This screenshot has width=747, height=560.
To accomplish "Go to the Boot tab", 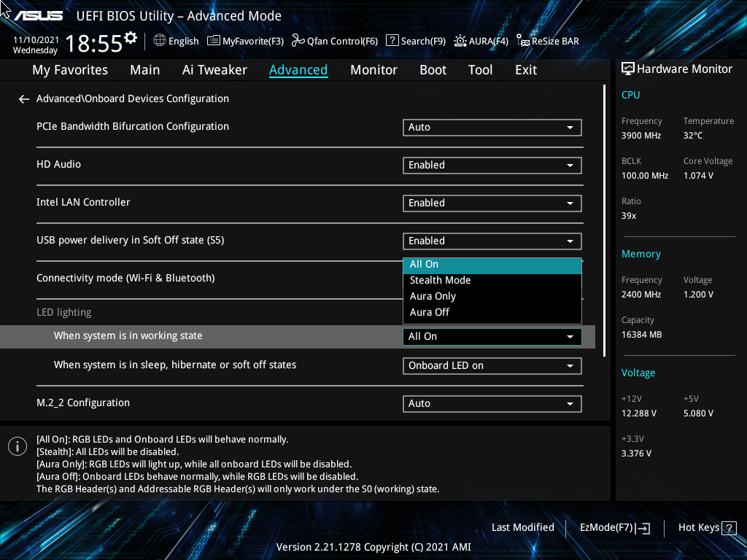I will coord(433,70).
